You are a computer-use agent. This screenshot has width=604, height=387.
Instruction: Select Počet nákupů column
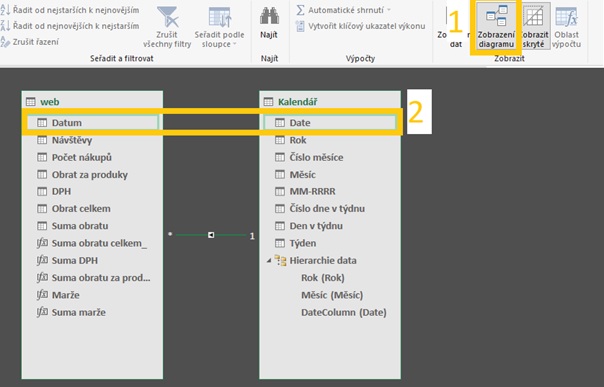tap(92, 157)
